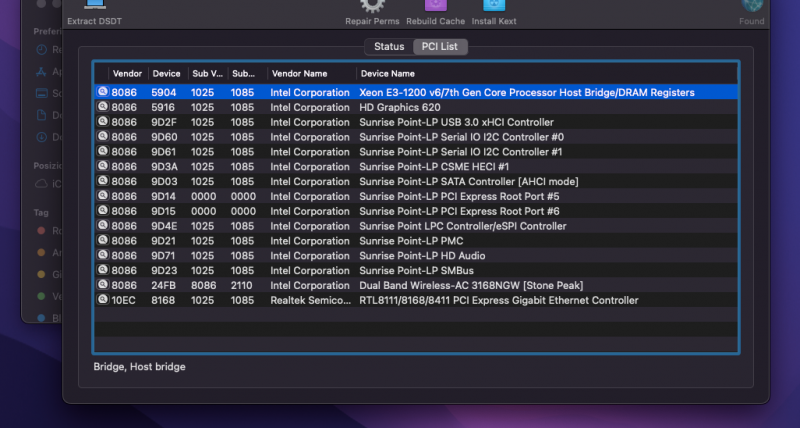The width and height of the screenshot is (800, 428).
Task: Select Sunrise Point-LP PMC entry
Action: [411, 241]
